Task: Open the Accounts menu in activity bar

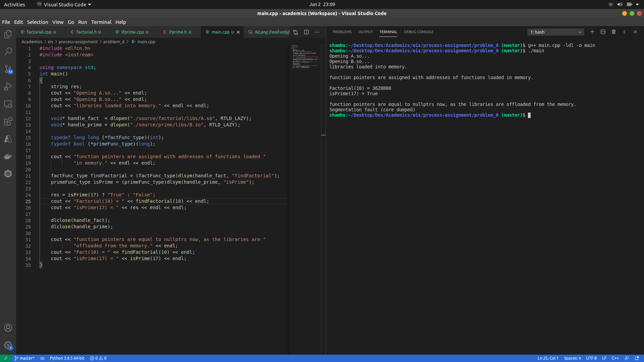Action: tap(8, 328)
